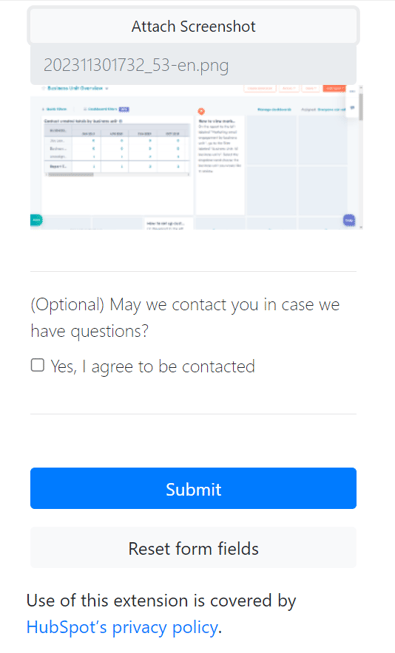
Task: Click Reset form fields button
Action: pyautogui.click(x=193, y=548)
